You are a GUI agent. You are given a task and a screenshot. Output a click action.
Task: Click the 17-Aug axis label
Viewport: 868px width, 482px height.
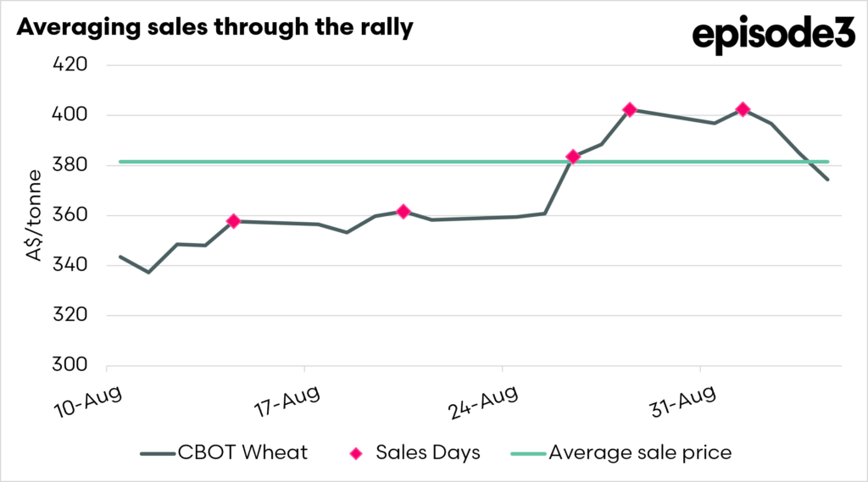[x=287, y=402]
